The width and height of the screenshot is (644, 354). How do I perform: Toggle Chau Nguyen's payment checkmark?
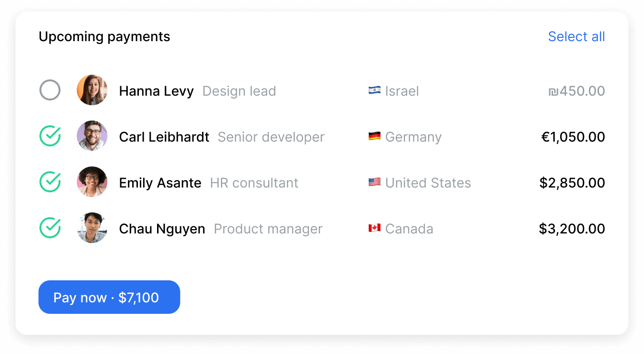point(50,228)
